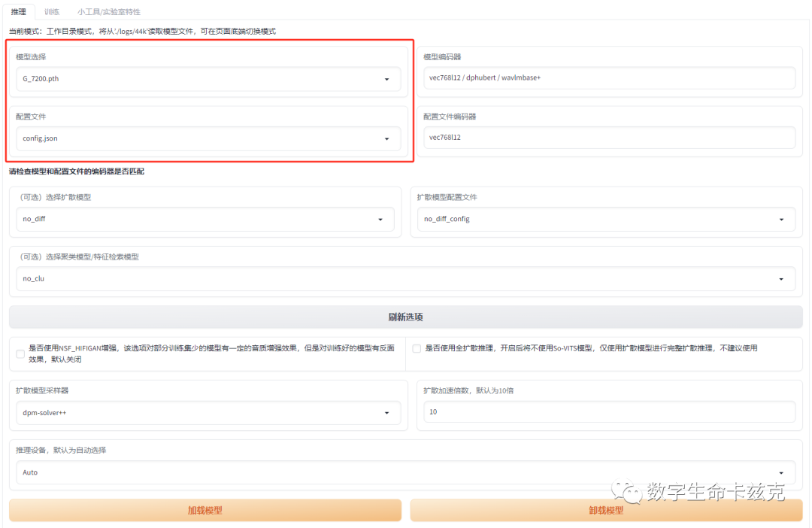Viewport: 812px width, 528px height.
Task: Open the 选择扩散模型 dropdown showing no_diff
Action: tap(205, 219)
